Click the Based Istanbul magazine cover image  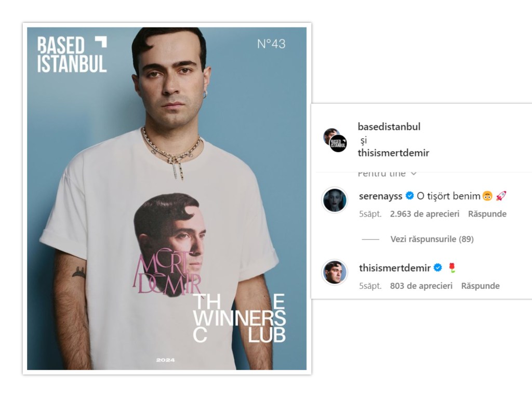tap(167, 198)
